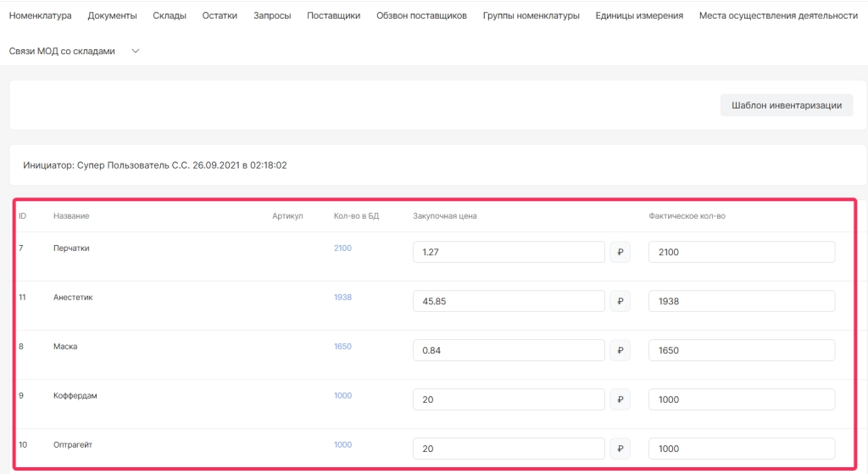Open the Связи МОД со складами tab
This screenshot has width=868, height=474.
click(x=66, y=51)
